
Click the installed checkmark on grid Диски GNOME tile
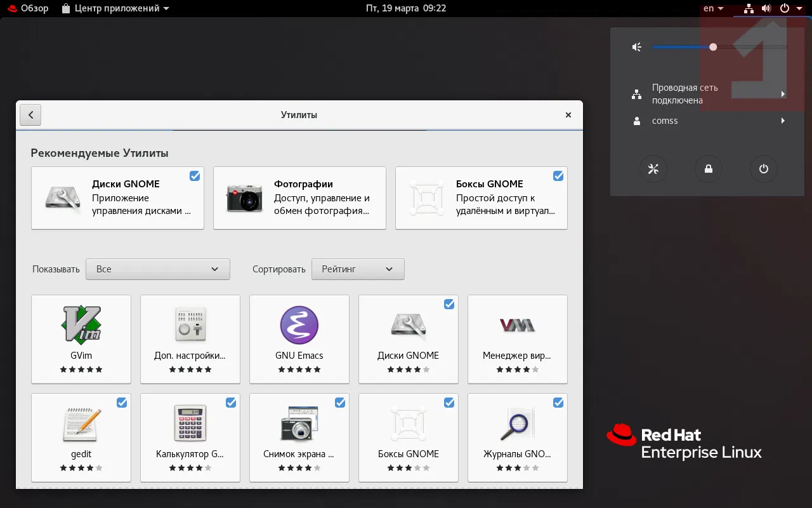pyautogui.click(x=449, y=304)
